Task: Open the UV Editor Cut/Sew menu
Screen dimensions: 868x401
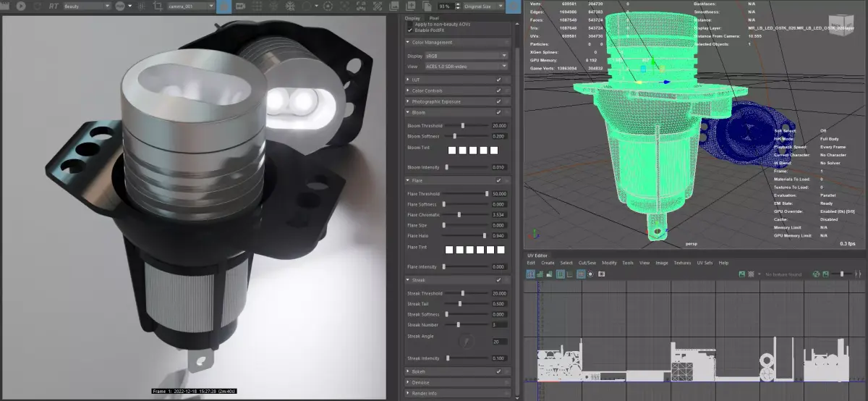Action: [587, 263]
